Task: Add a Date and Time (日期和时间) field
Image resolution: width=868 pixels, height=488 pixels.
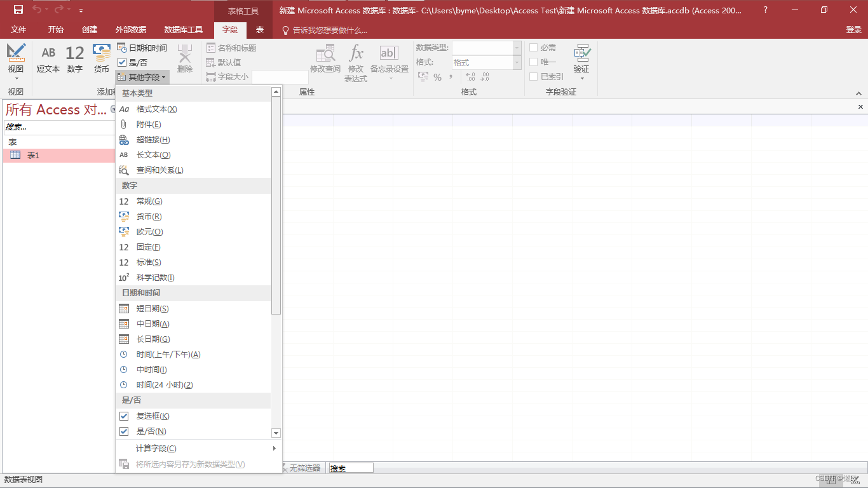Action: (x=142, y=48)
